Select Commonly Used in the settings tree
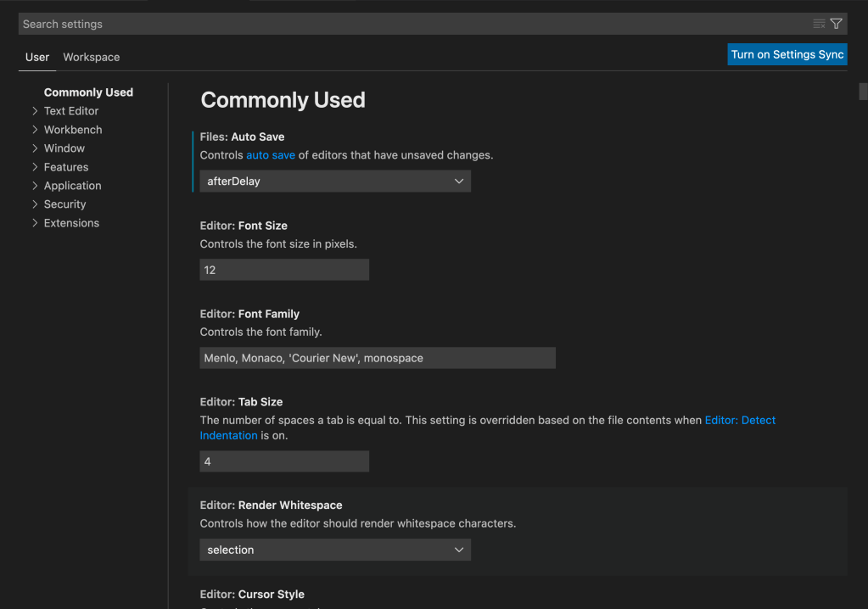Screen dimensions: 868x609 88,92
